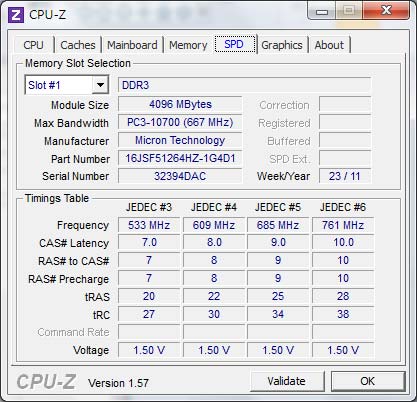Click the CPU-Z purple logo icon in title bar
Viewport: 417px width, 402px height.
(16, 15)
